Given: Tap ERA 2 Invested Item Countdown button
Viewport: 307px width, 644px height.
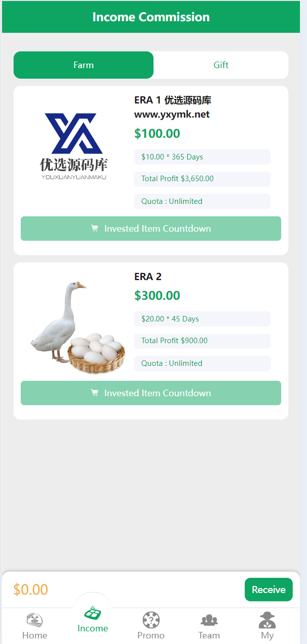Looking at the screenshot, I should click(151, 393).
